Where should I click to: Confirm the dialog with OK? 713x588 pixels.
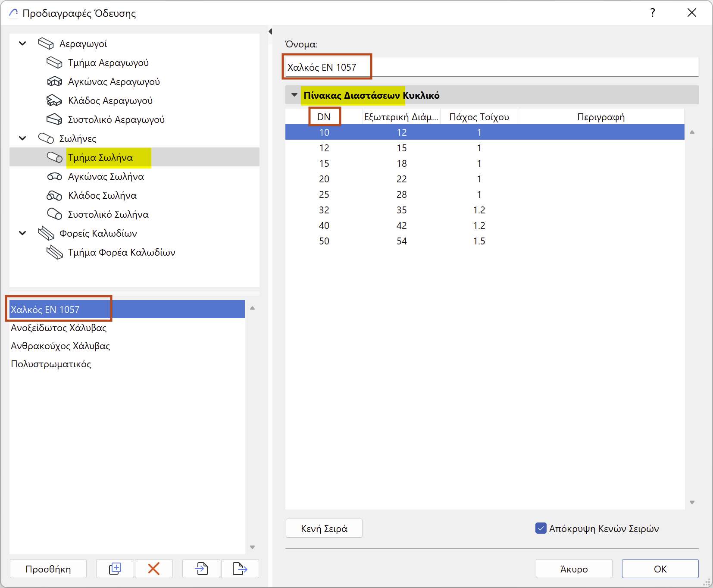(x=660, y=569)
